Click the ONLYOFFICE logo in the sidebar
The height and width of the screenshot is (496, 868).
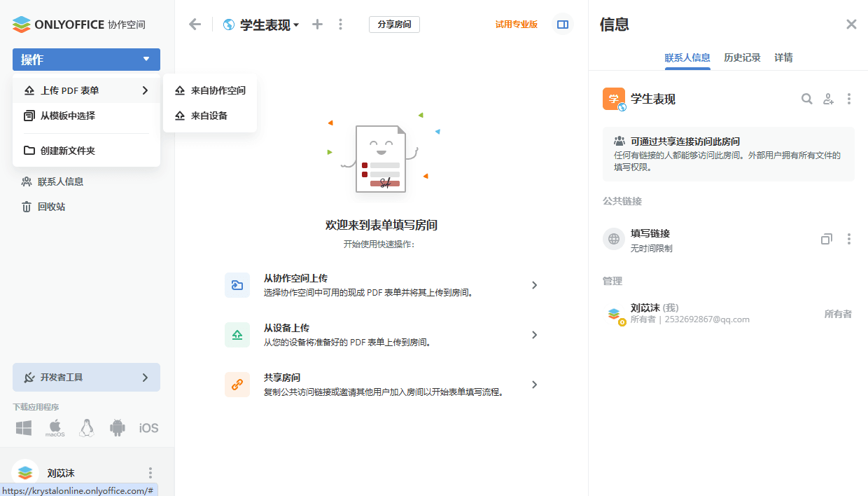tap(79, 25)
